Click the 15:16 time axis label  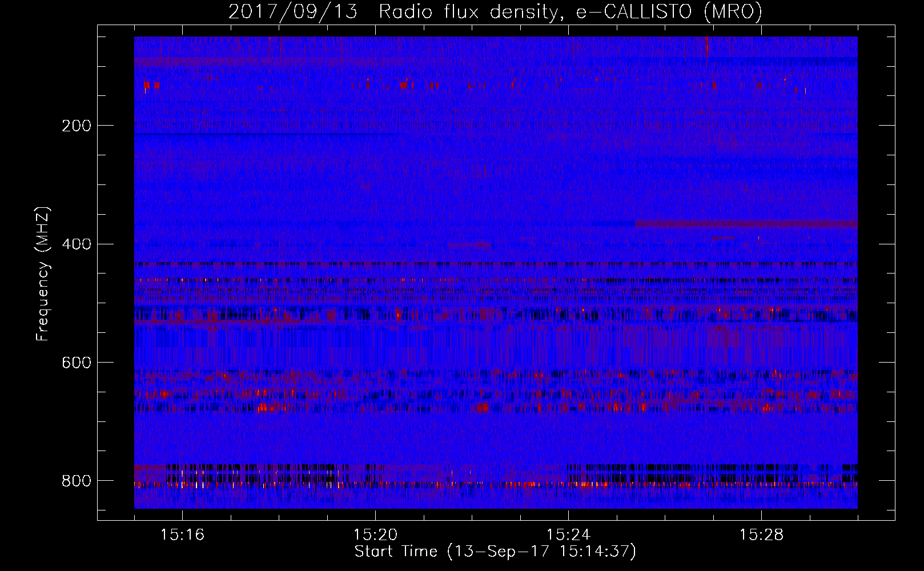[x=182, y=535]
